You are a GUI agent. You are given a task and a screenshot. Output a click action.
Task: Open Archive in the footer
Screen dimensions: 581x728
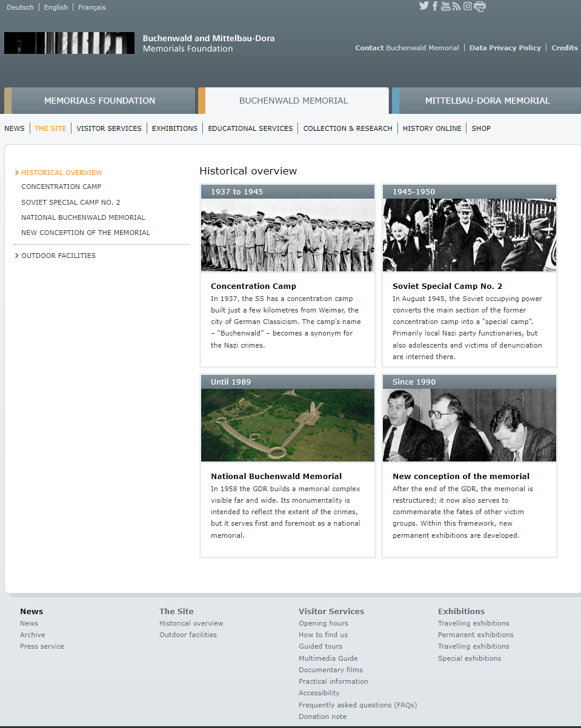[x=33, y=635]
